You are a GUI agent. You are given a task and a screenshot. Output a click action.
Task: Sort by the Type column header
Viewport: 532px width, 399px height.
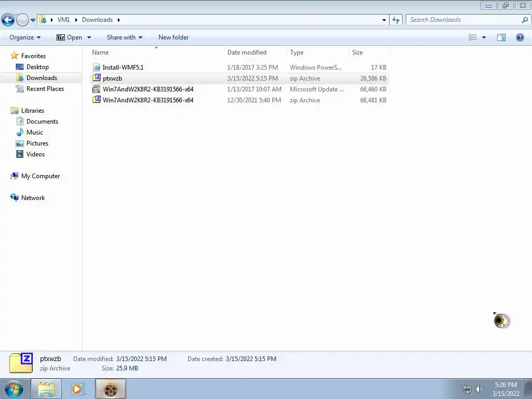(317, 52)
